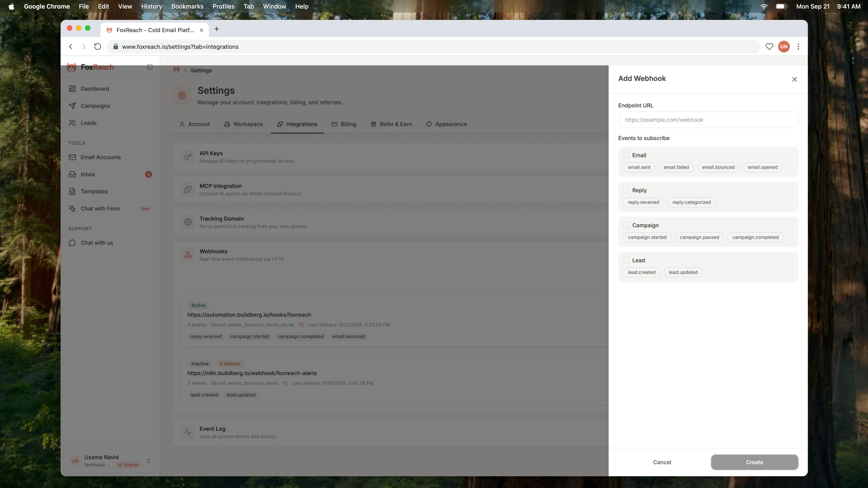Select the campaign.completed chip in panel
This screenshot has width=868, height=488.
point(755,237)
